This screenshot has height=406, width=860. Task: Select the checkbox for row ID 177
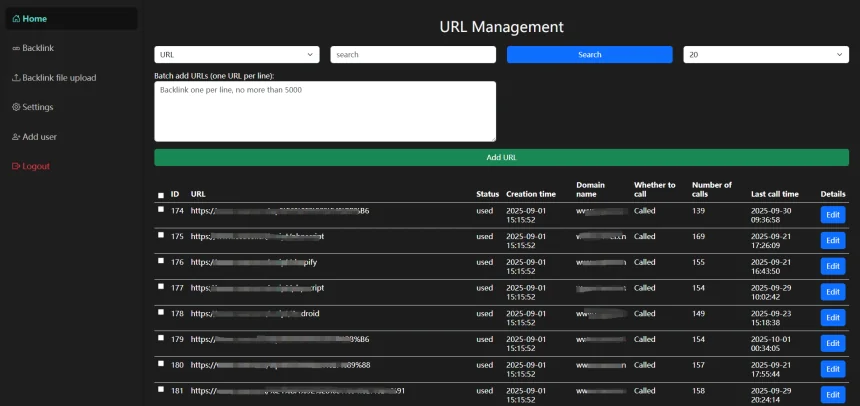tap(161, 287)
